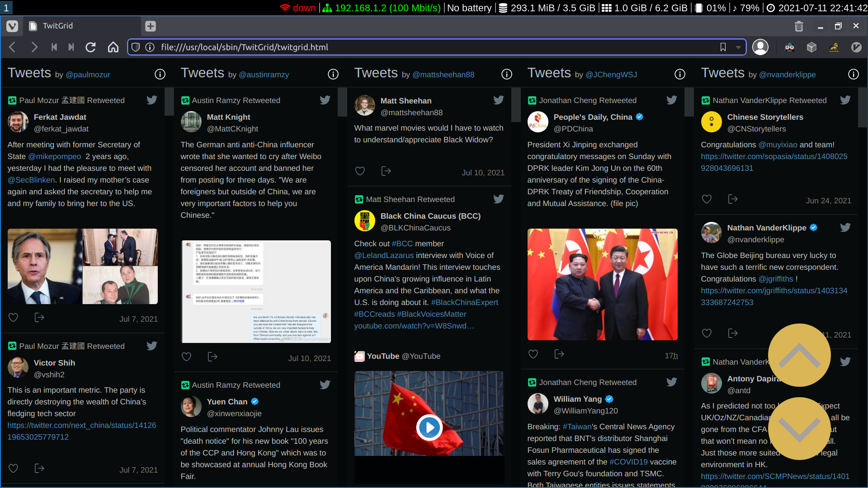Image resolution: width=868 pixels, height=488 pixels.
Task: Like the Victor Shih tweet
Action: coord(14,469)
